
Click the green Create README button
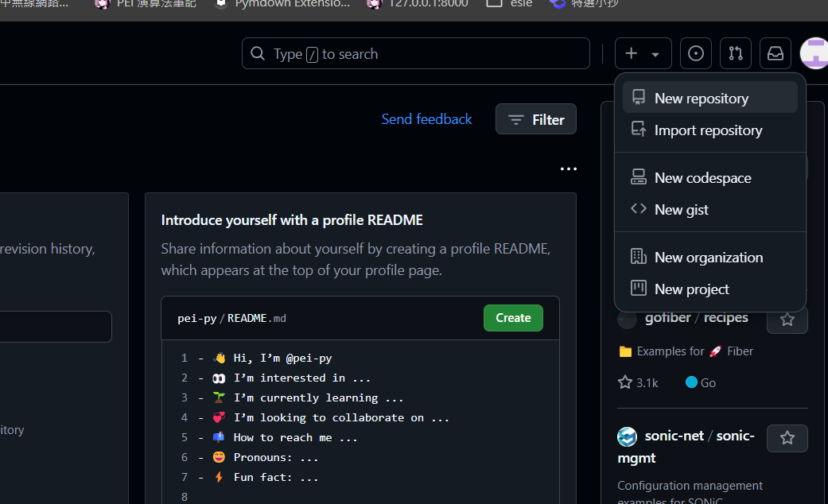(x=513, y=318)
